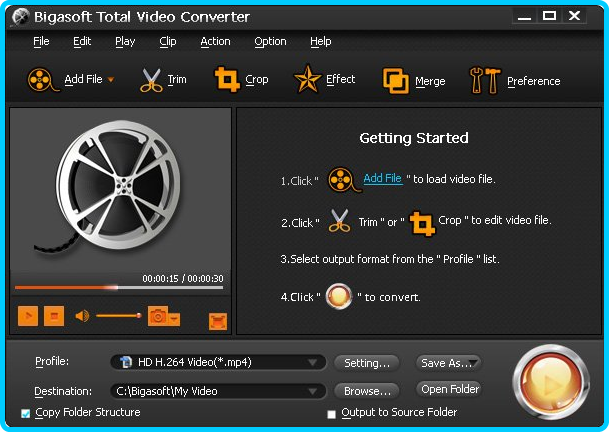Maximize the Bigasoft window
Viewport: 609px width, 432px height.
click(x=549, y=16)
